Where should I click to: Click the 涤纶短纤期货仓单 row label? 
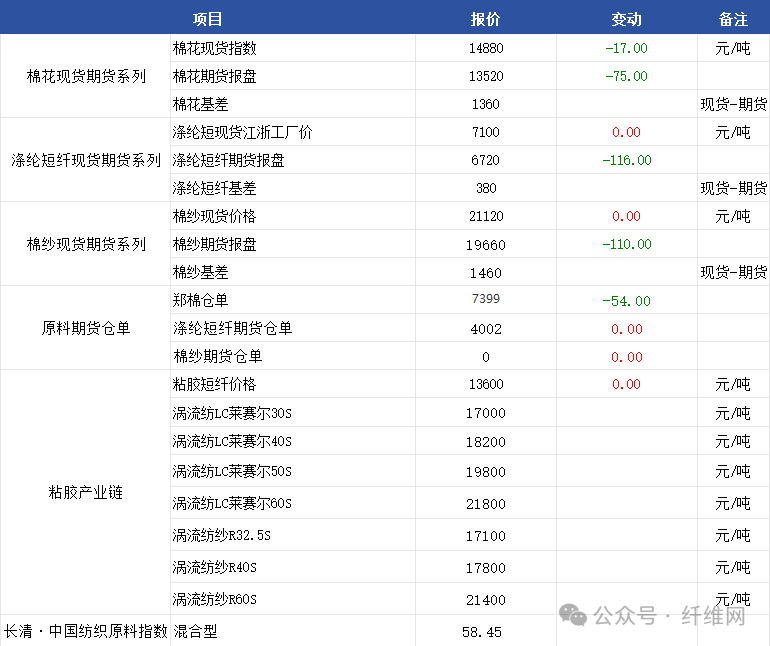[232, 328]
